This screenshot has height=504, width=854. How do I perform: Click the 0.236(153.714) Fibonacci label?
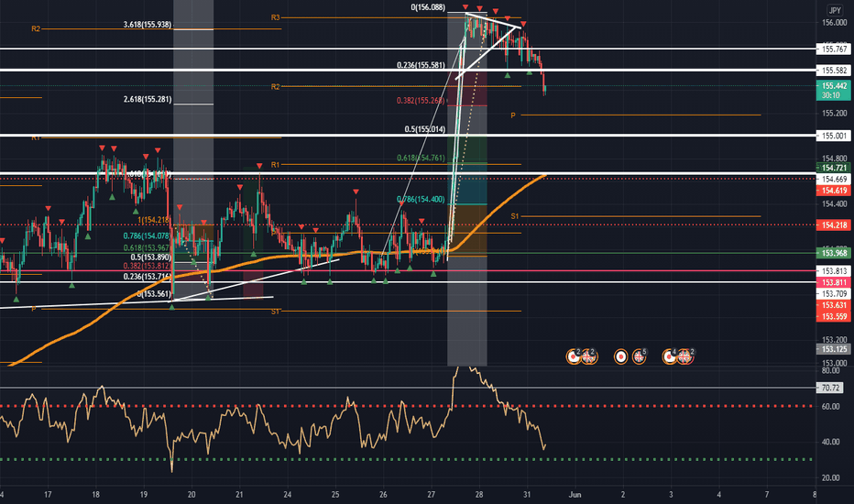click(147, 276)
